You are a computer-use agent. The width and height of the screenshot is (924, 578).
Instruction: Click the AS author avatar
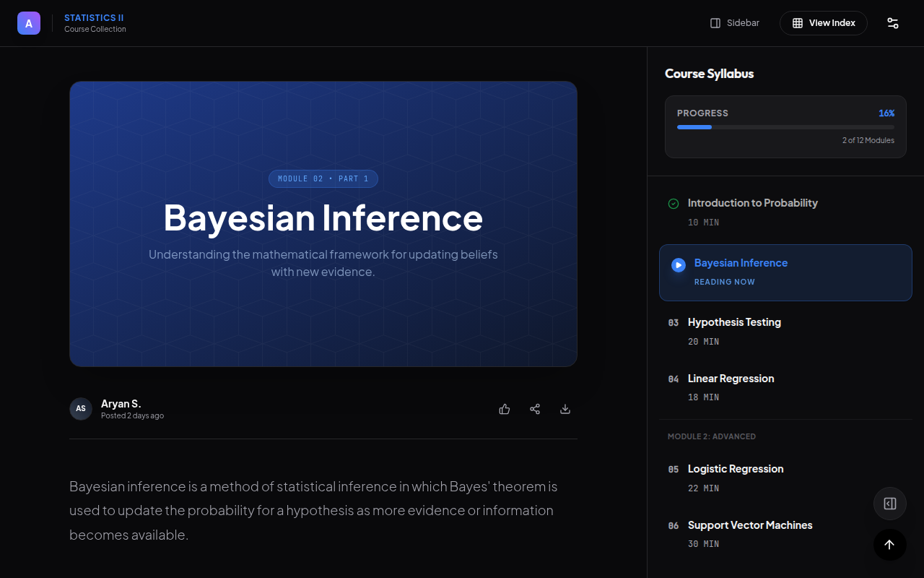[x=81, y=409]
